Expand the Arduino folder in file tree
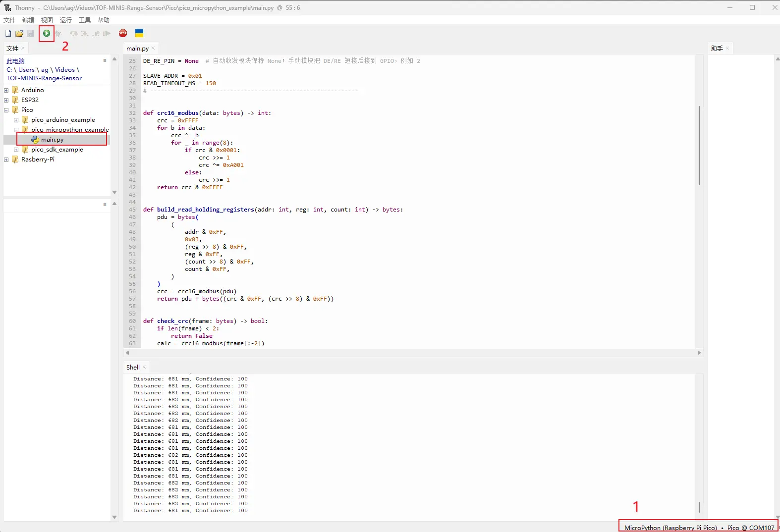780x532 pixels. (x=6, y=90)
